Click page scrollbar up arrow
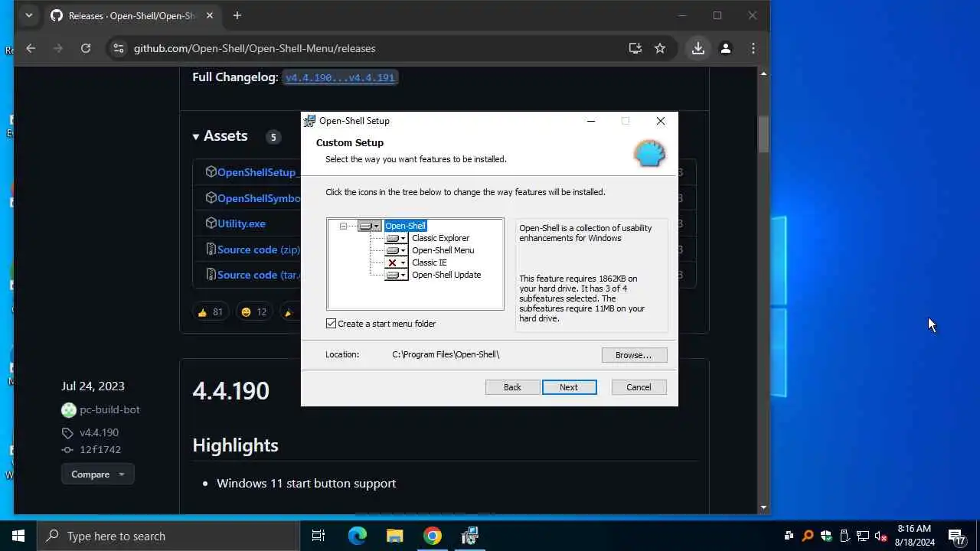 (763, 73)
